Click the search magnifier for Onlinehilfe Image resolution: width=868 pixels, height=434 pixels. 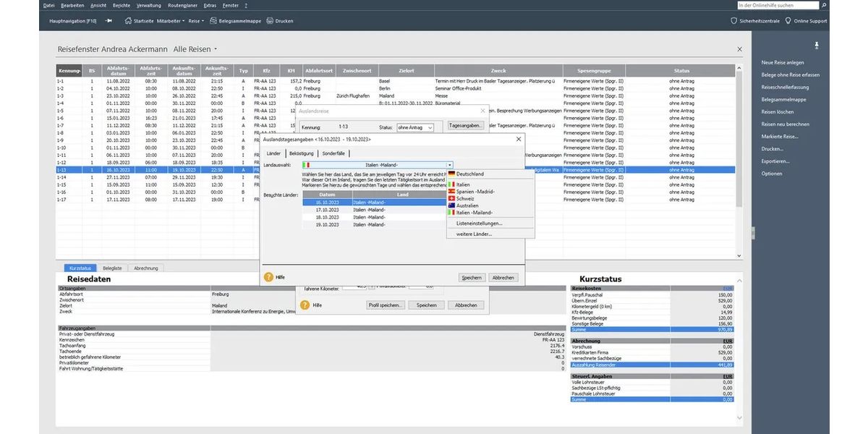click(x=825, y=5)
